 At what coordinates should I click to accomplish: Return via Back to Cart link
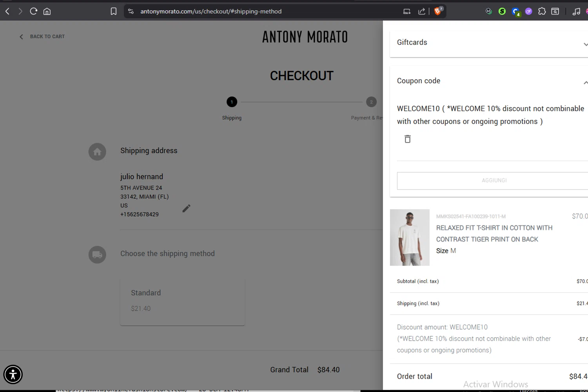(47, 36)
